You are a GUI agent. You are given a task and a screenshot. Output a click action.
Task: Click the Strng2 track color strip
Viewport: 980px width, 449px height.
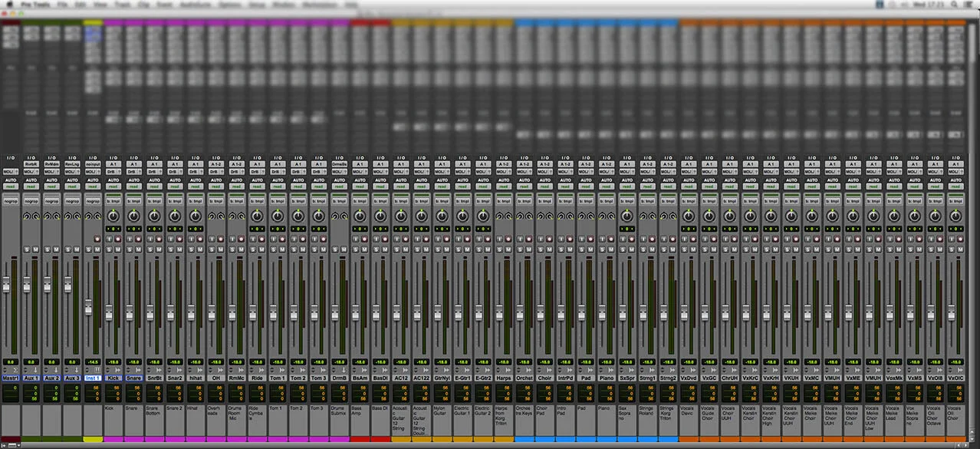point(669,439)
